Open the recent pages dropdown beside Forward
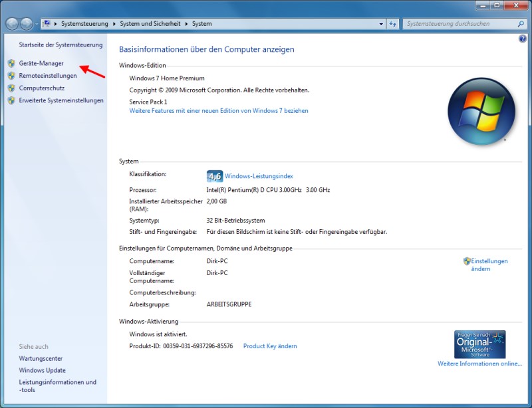Viewport: 532px width, 408px height. 37,24
